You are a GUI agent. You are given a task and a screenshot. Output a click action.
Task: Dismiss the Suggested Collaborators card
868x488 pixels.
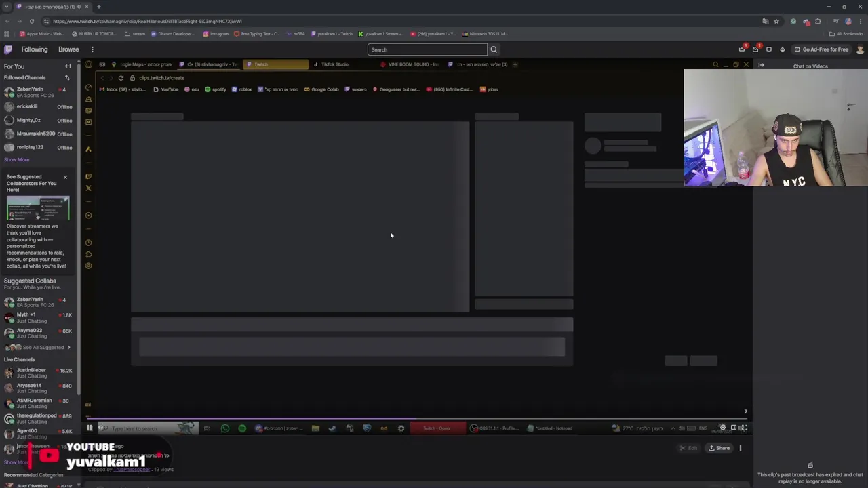(65, 178)
